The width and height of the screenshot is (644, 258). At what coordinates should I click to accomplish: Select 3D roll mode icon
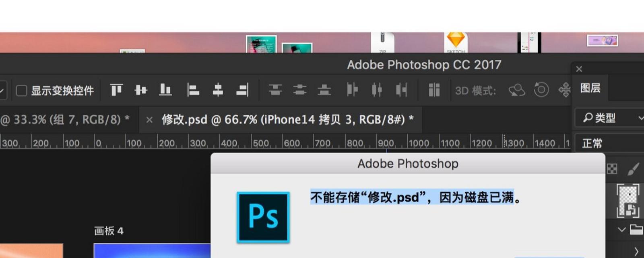pos(541,89)
